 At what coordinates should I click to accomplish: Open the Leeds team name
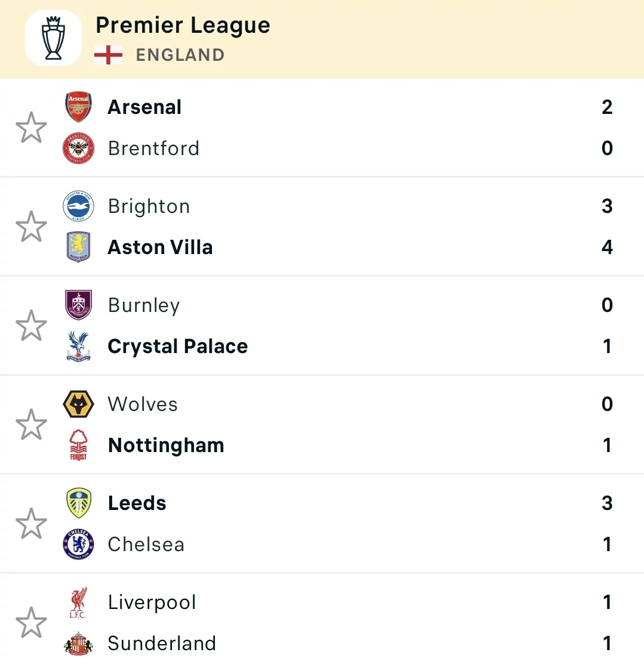[137, 503]
